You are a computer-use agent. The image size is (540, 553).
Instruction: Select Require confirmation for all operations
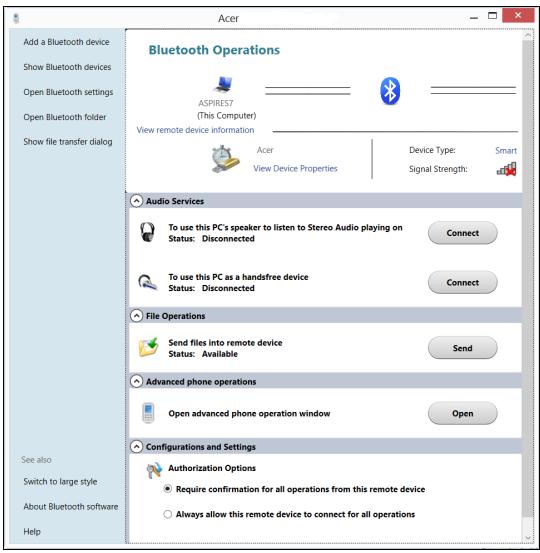click(x=168, y=489)
